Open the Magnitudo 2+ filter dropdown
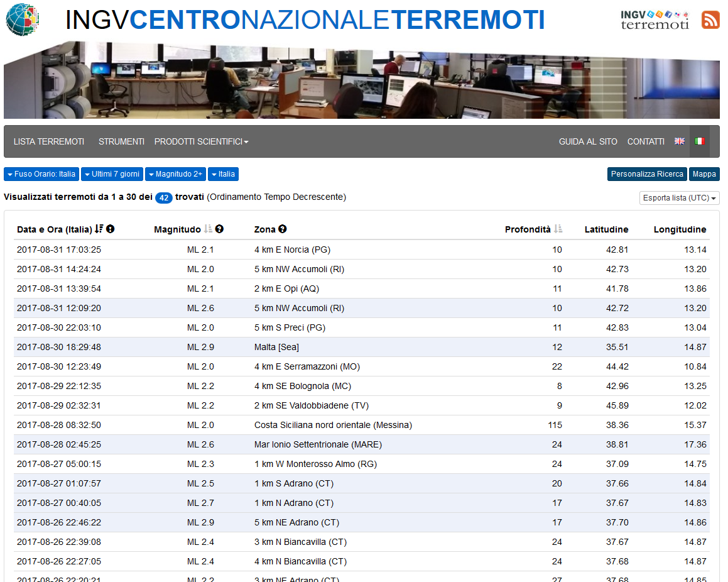 pos(175,174)
